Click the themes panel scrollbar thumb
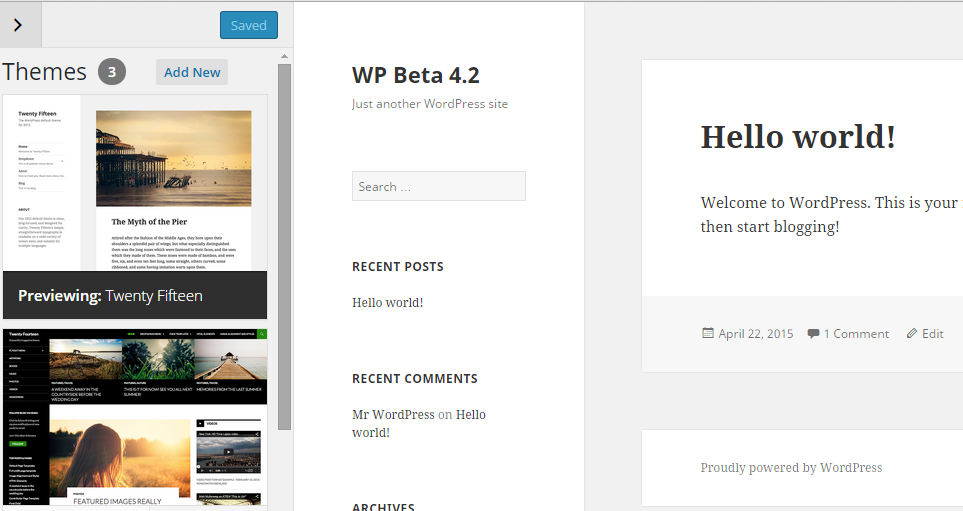 click(284, 247)
